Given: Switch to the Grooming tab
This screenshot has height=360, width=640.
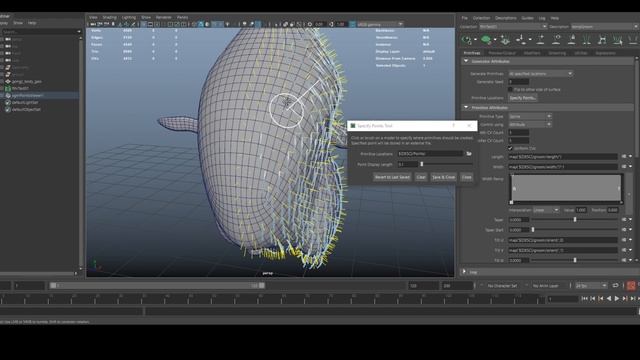Looking at the screenshot, I should pyautogui.click(x=557, y=53).
